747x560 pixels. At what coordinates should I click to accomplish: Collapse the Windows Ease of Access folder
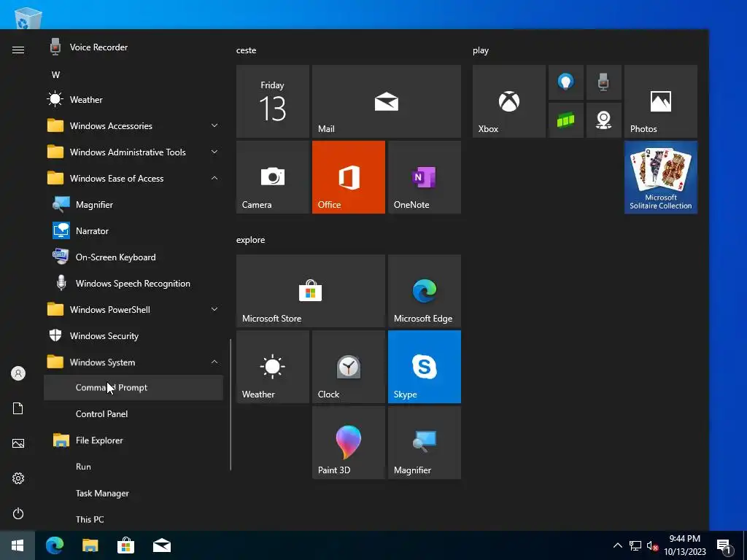pyautogui.click(x=133, y=178)
